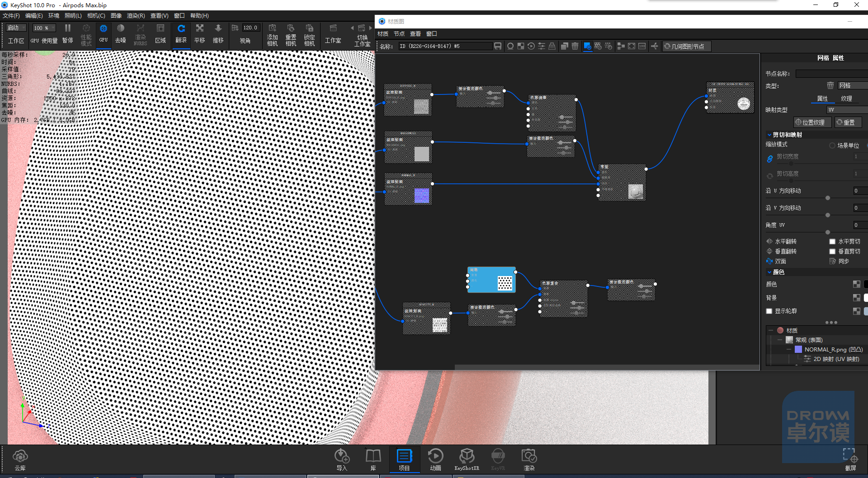Take a screenshot with 截屏 button
Screen dimensions: 868x478
[850, 459]
